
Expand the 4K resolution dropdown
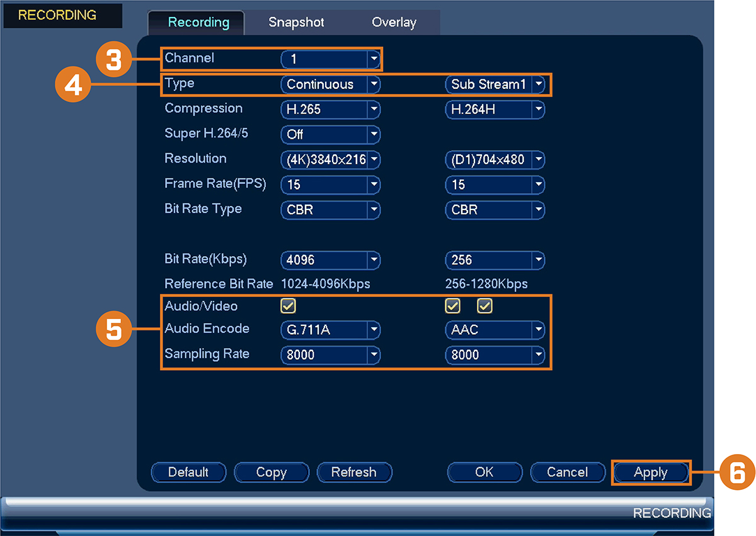point(330,160)
